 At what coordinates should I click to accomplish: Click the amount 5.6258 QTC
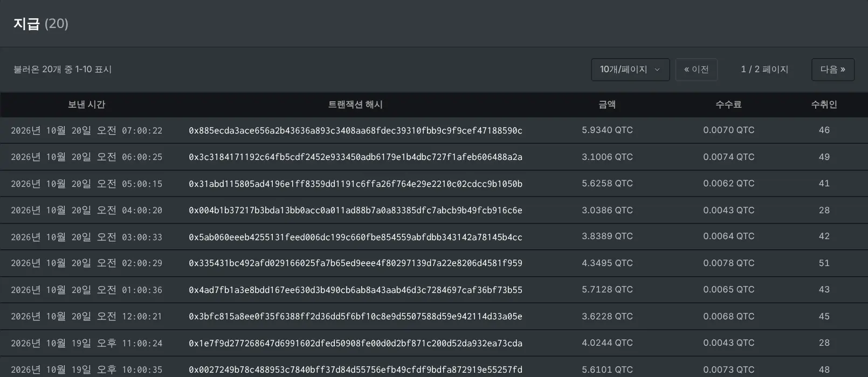point(607,184)
